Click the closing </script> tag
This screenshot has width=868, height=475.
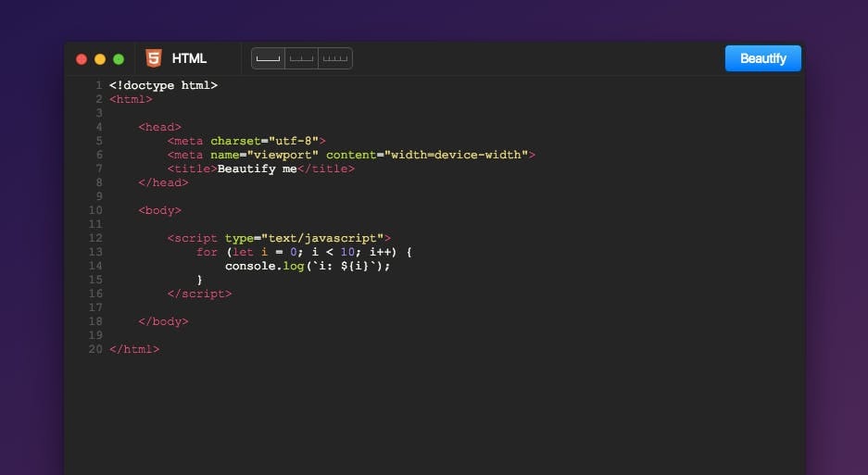tap(199, 294)
